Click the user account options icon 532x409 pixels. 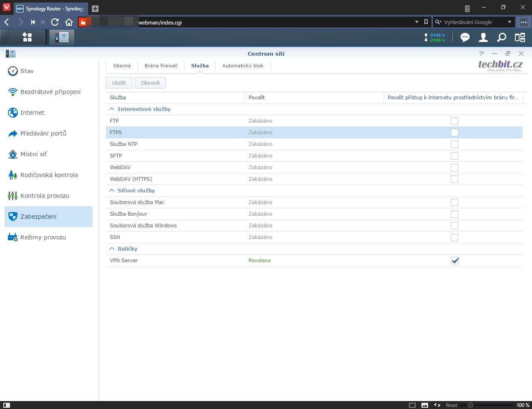(x=483, y=37)
